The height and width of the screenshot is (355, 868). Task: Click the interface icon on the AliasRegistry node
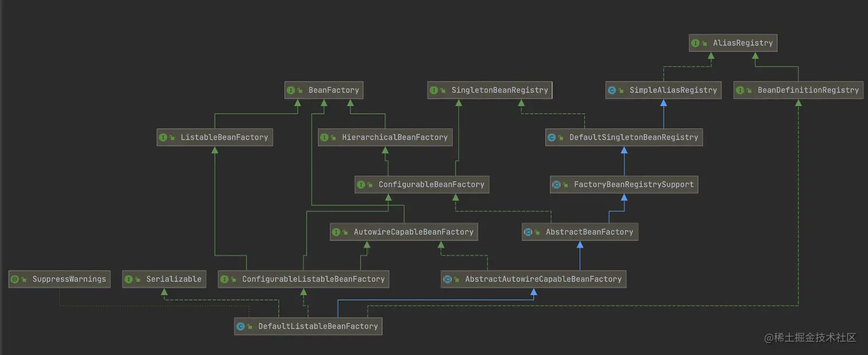(695, 43)
